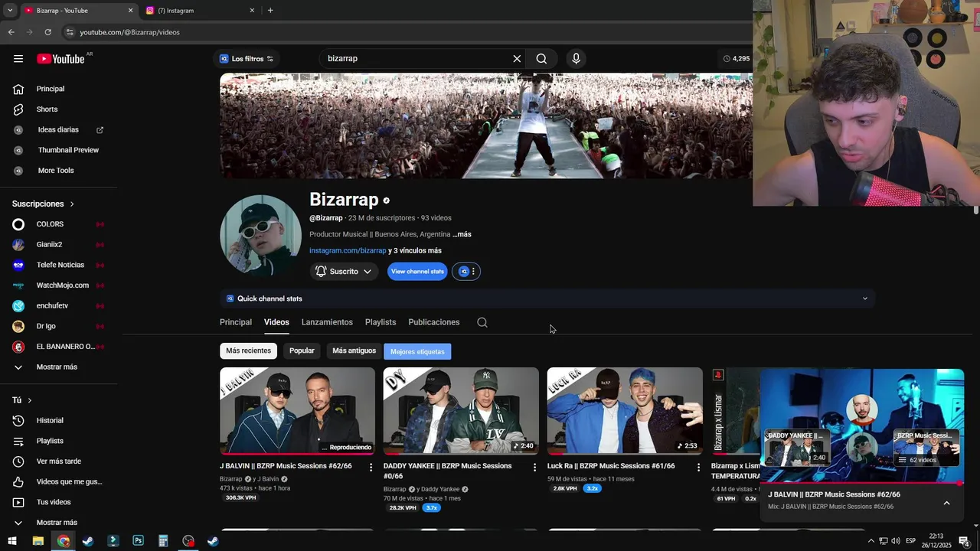980x551 pixels.
Task: Open Calculator from the taskbar
Action: tap(163, 541)
